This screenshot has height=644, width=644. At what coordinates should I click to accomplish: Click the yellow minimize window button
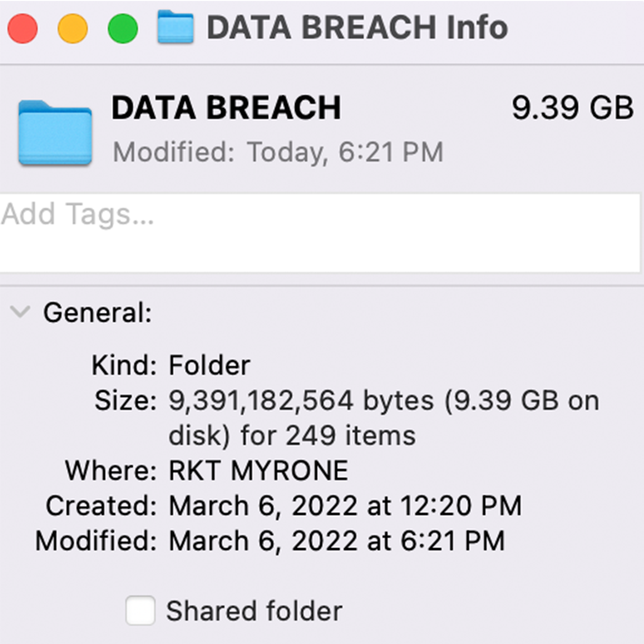pos(73,29)
